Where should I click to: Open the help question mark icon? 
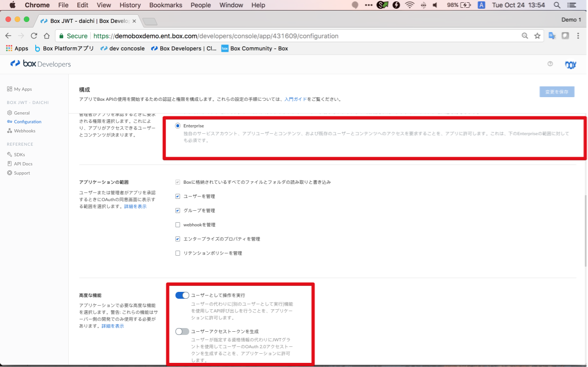550,64
